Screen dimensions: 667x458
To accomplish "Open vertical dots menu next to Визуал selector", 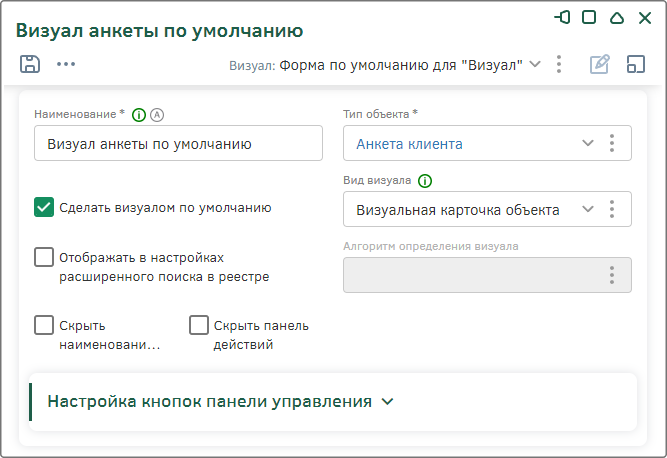I will click(x=559, y=64).
